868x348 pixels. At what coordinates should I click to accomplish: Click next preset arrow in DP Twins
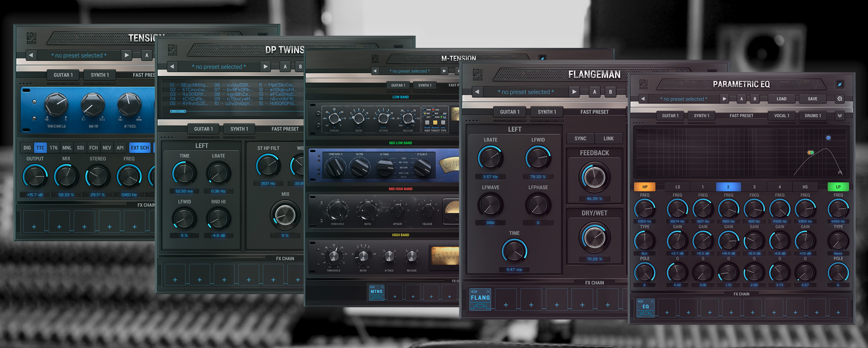coord(265,66)
